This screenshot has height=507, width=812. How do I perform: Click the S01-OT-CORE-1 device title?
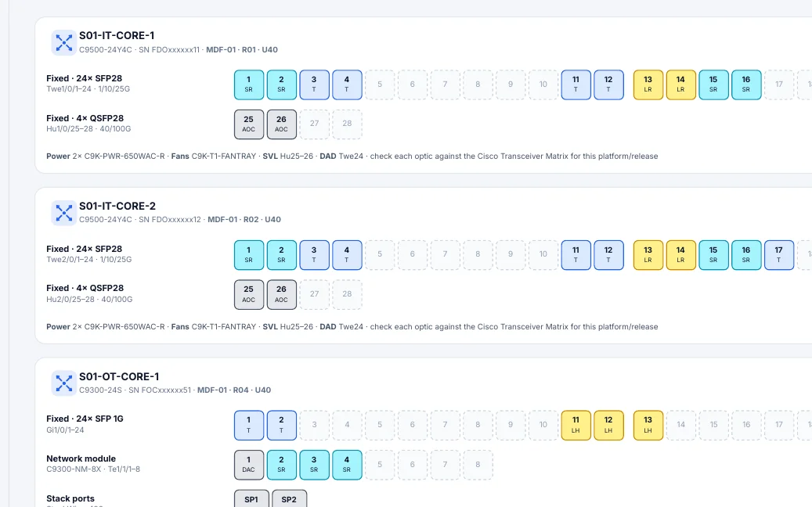coord(119,376)
